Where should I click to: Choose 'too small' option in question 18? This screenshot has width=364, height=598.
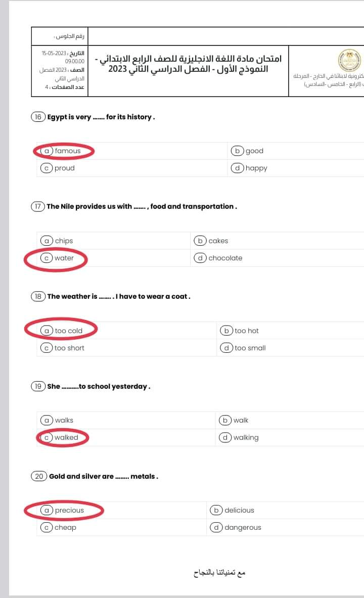coord(244,348)
